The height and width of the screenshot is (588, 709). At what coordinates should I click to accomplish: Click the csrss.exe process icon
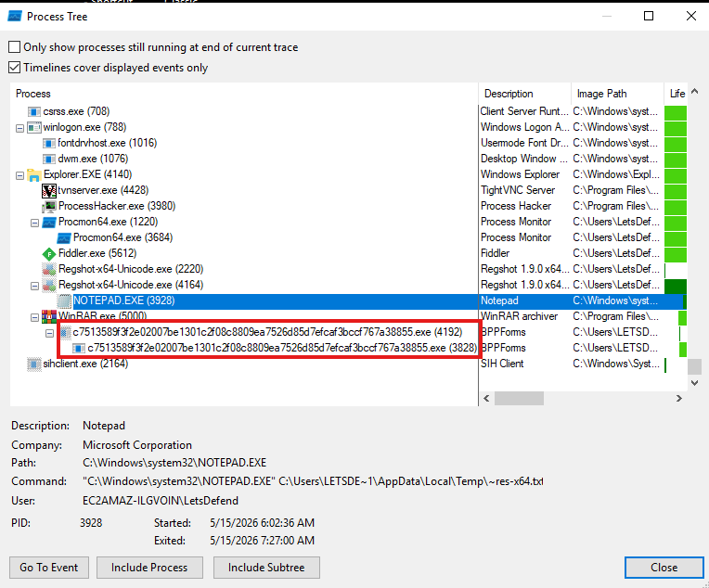pos(34,111)
